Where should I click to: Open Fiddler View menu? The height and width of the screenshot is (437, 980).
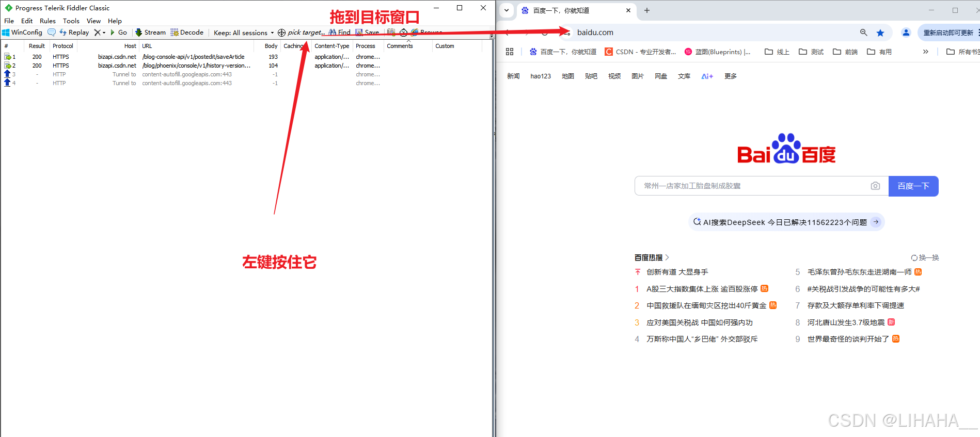click(93, 21)
